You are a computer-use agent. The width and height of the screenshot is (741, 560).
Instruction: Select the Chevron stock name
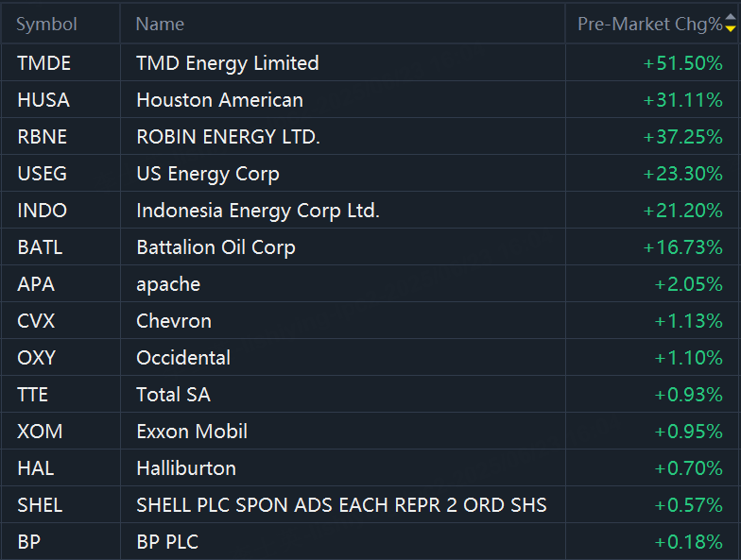174,321
